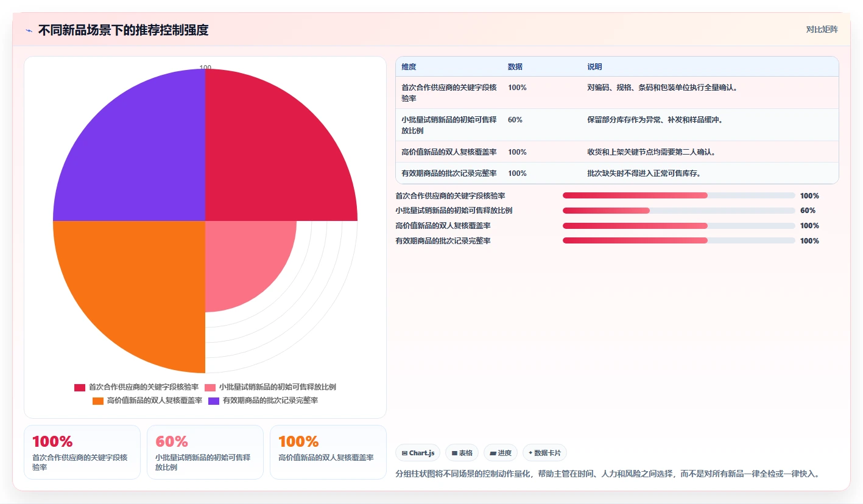
Task: Open the red 100% data card
Action: click(x=82, y=452)
